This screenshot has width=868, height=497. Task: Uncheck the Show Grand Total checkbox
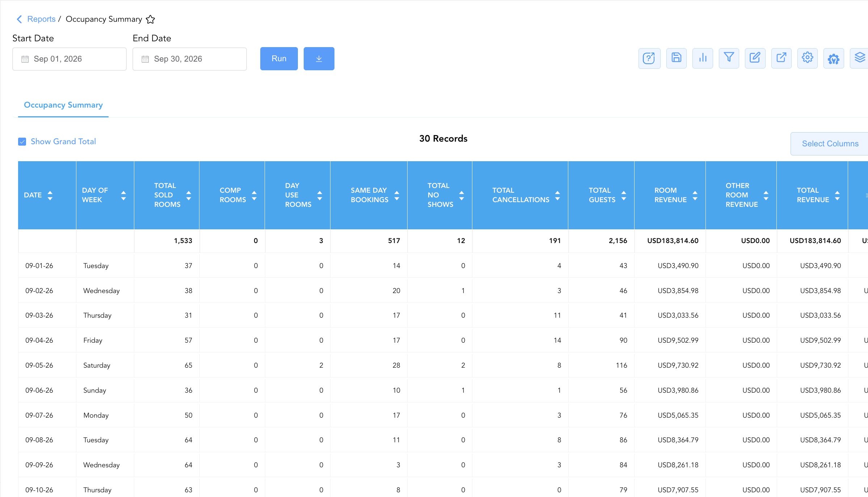click(22, 142)
